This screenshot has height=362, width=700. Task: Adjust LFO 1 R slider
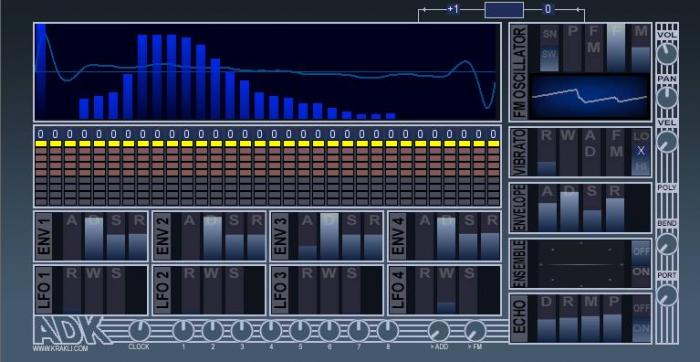pyautogui.click(x=72, y=290)
